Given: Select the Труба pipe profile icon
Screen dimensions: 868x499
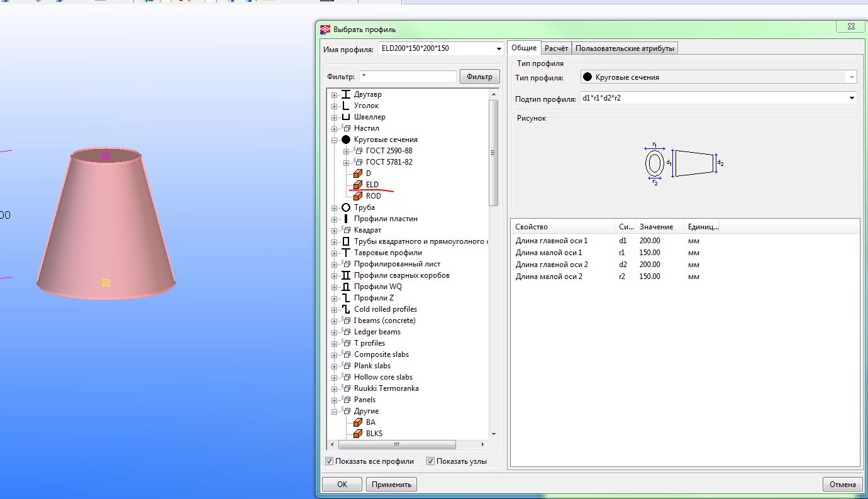Looking at the screenshot, I should pos(346,207).
